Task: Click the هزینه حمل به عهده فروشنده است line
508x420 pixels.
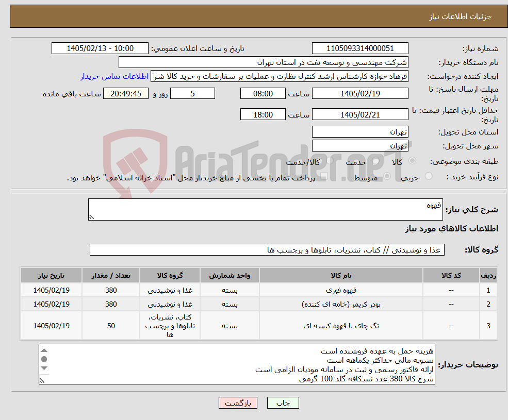Action: coord(377,351)
